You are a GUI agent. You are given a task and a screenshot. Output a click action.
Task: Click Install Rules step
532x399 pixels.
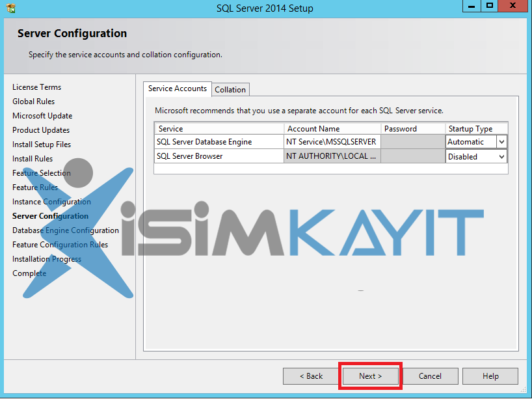[x=33, y=159]
